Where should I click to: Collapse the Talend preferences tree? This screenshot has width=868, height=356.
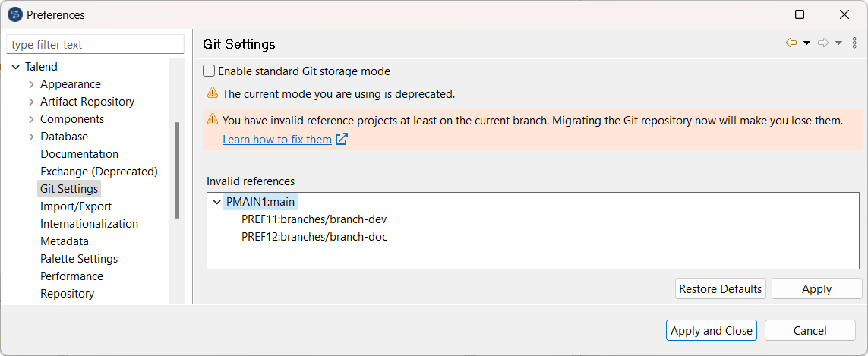tap(16, 67)
